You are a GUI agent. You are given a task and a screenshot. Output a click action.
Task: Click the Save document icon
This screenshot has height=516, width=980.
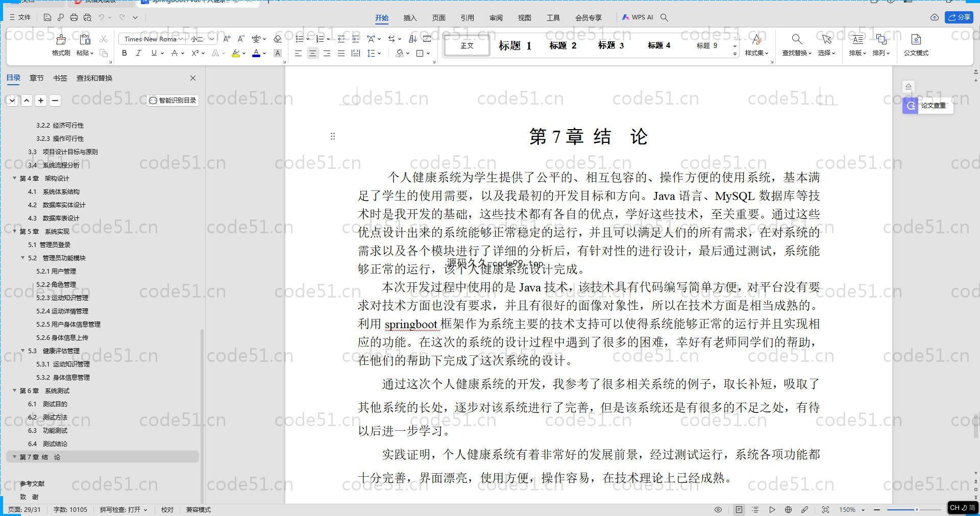click(x=47, y=17)
